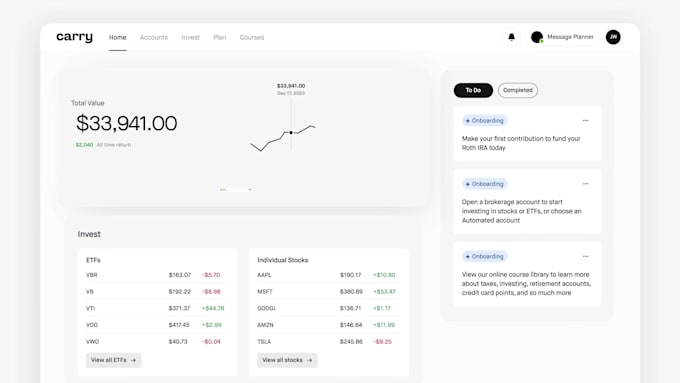Open the Plan tab
Viewport: 680px width, 383px height.
[219, 38]
